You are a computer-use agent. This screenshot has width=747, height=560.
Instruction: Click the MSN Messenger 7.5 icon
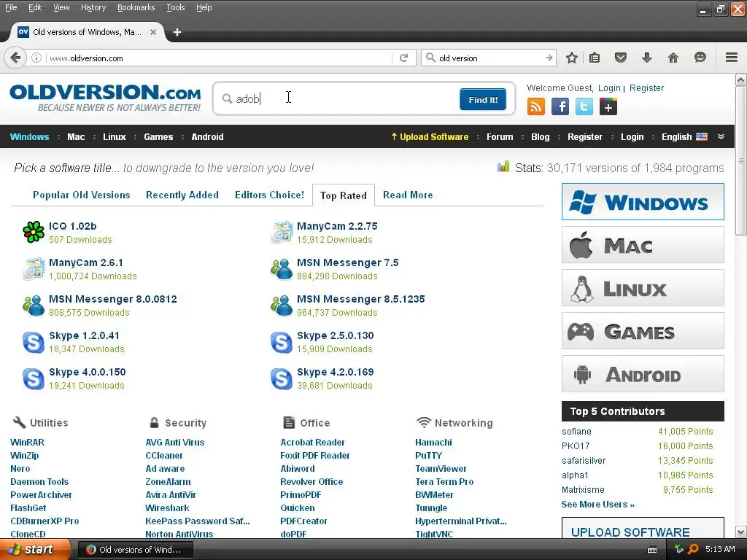(x=282, y=269)
